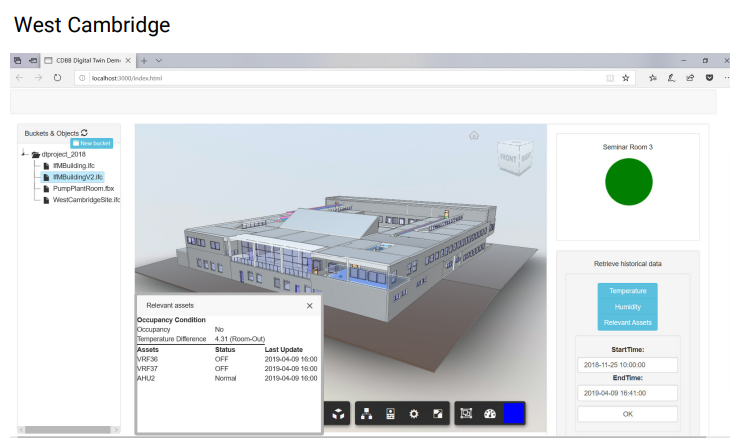730x438 pixels.
Task: Open the properties panel icon
Action: click(x=390, y=413)
